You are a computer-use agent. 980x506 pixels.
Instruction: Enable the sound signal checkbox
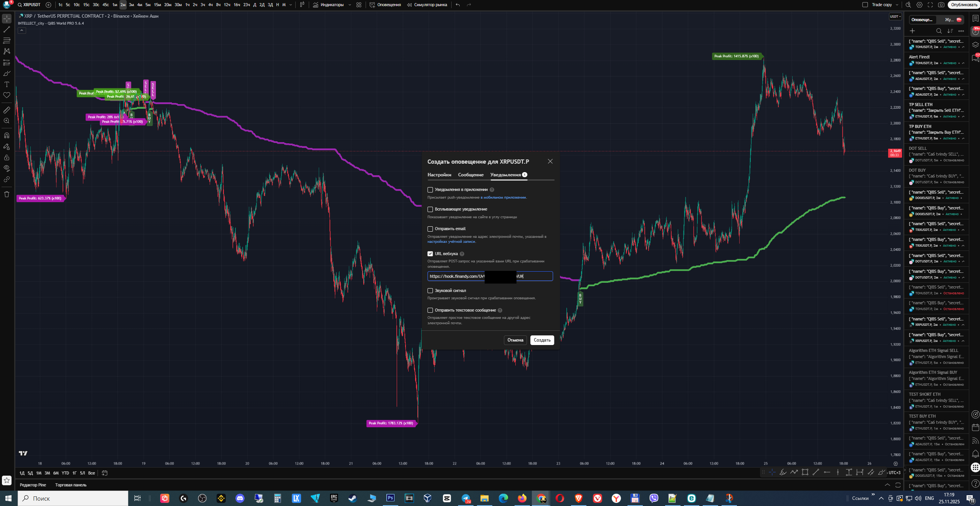(430, 291)
